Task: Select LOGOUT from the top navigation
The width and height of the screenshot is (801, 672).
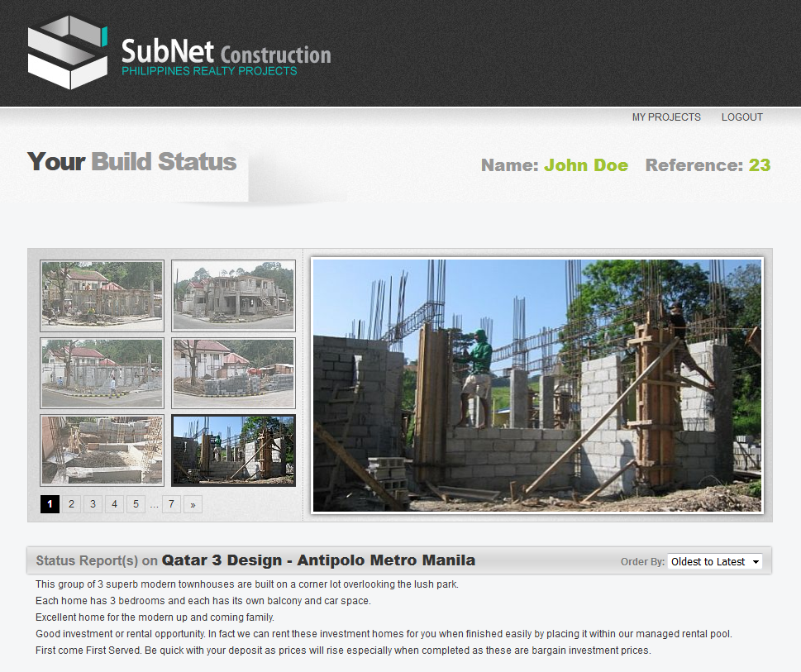Action: point(741,117)
